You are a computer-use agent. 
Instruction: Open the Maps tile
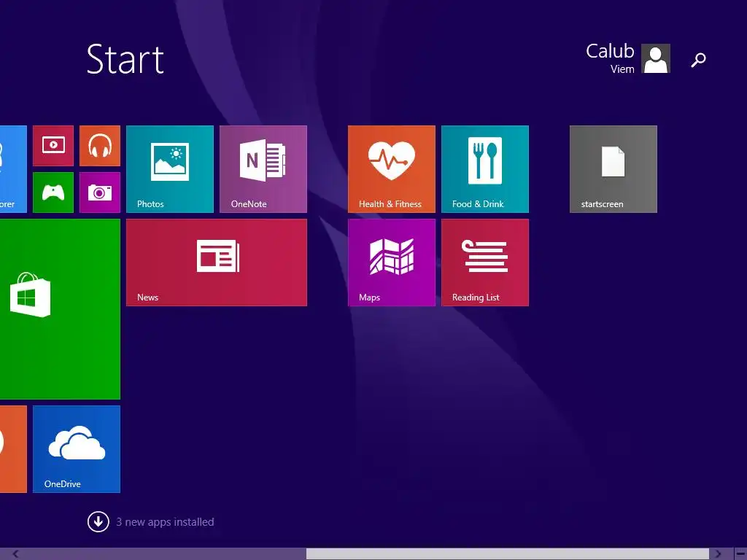coord(391,262)
